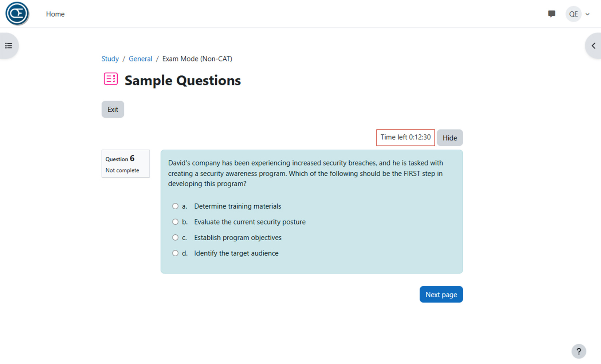This screenshot has height=364, width=601.
Task: Click the site logo in the top-left corner
Action: [17, 13]
